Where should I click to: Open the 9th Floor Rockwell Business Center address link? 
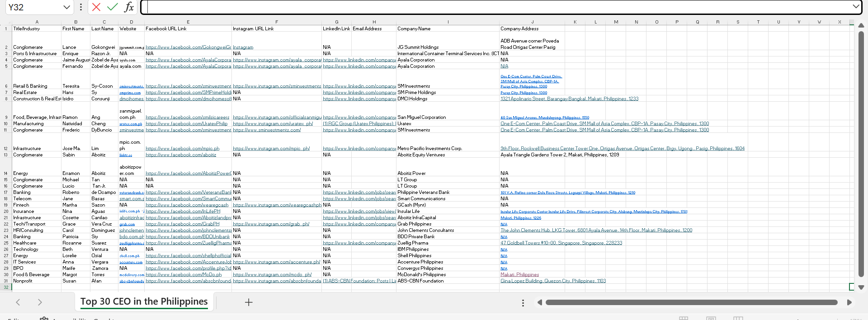point(622,148)
